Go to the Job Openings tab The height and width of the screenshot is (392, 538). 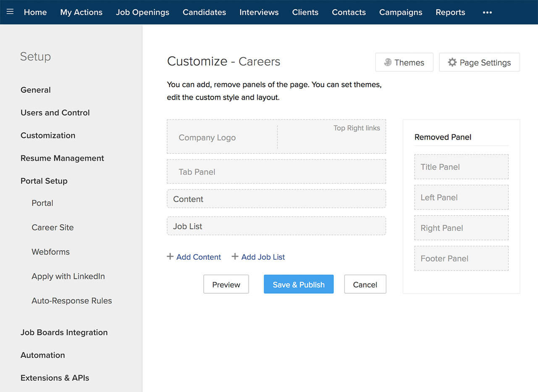pyautogui.click(x=142, y=13)
